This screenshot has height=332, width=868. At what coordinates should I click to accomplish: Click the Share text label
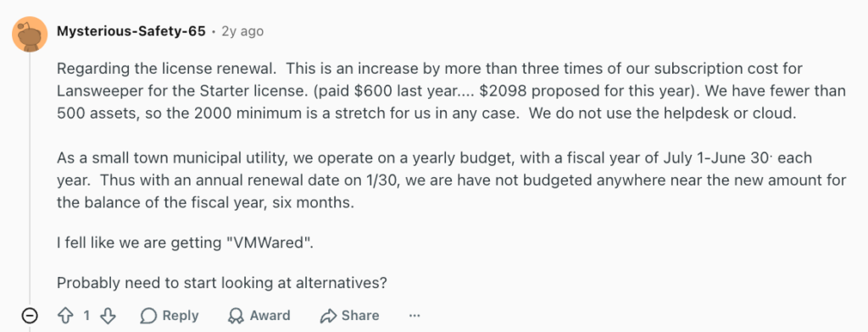tap(360, 316)
